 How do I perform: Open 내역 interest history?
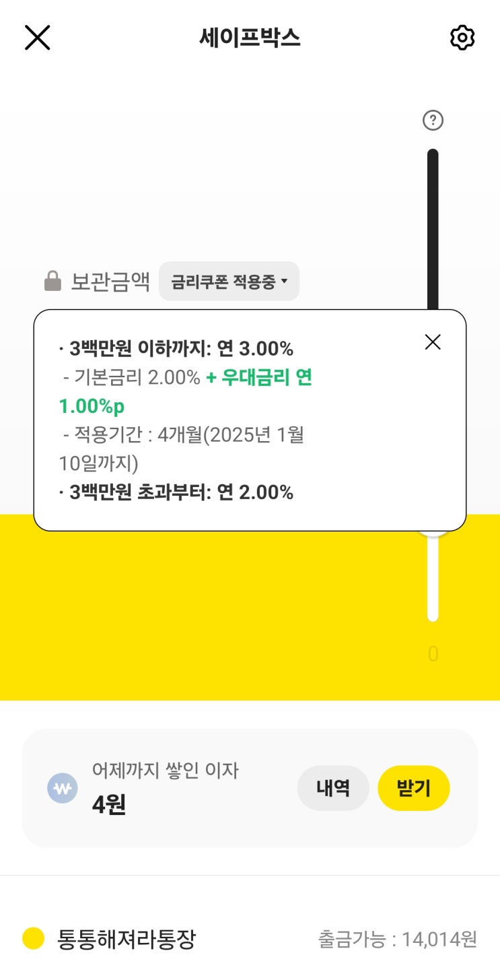(x=333, y=788)
